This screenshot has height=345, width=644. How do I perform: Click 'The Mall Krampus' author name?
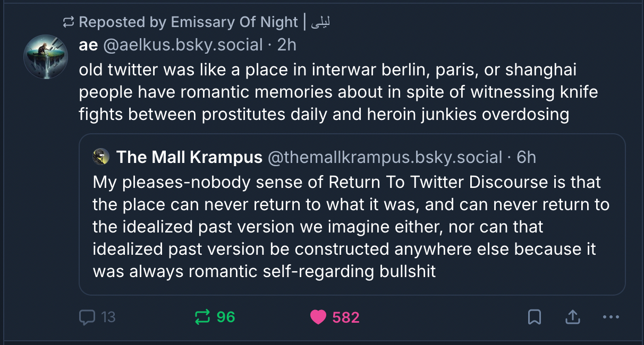click(189, 157)
